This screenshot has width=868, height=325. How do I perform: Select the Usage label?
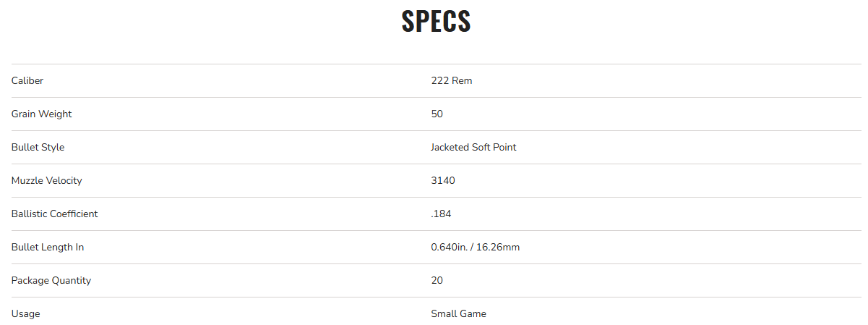point(26,313)
